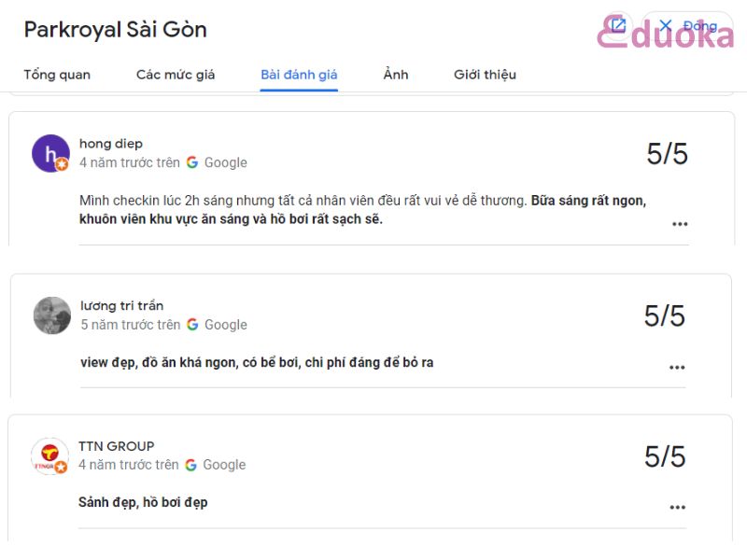
Task: Close the Parkroyal Sài Gòn panel
Action: pyautogui.click(x=687, y=26)
